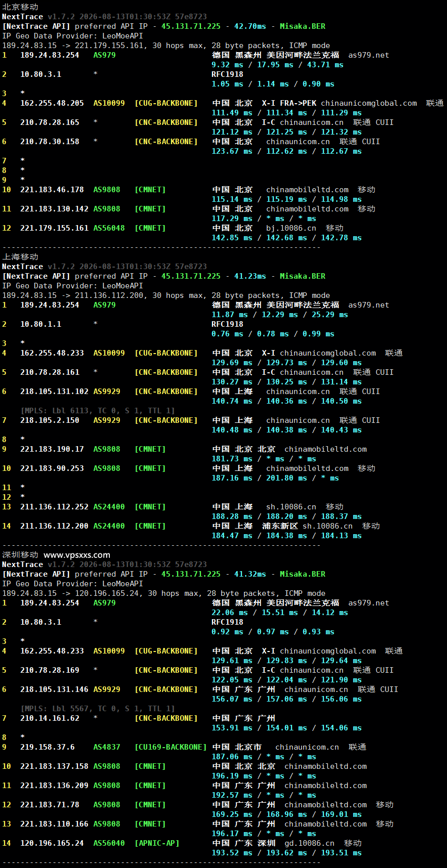Click the 北京移动 section heading
The image size is (447, 868).
point(20,7)
